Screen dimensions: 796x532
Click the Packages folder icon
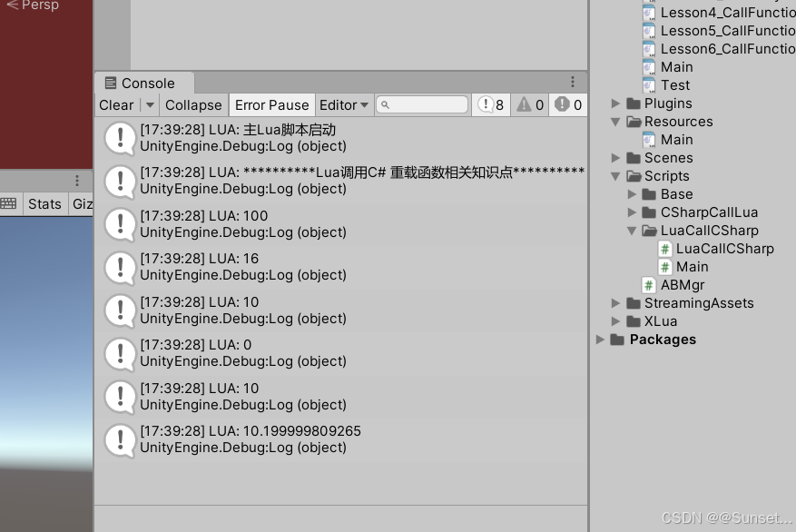coord(617,340)
